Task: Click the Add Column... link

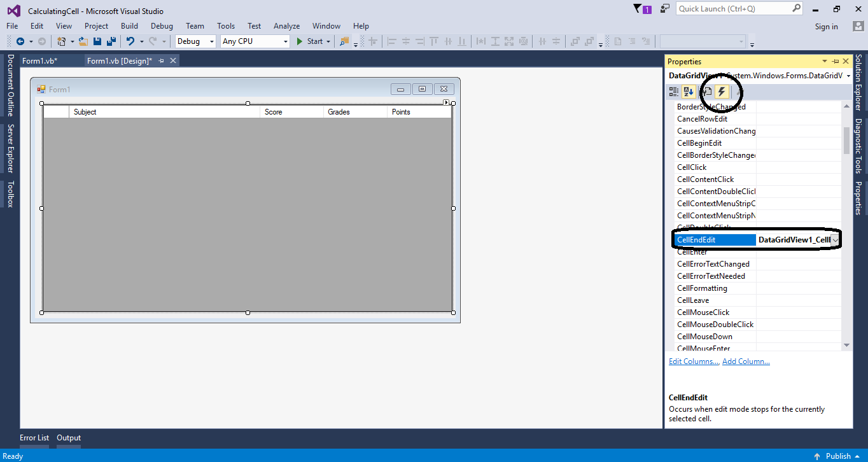Action: click(x=746, y=361)
